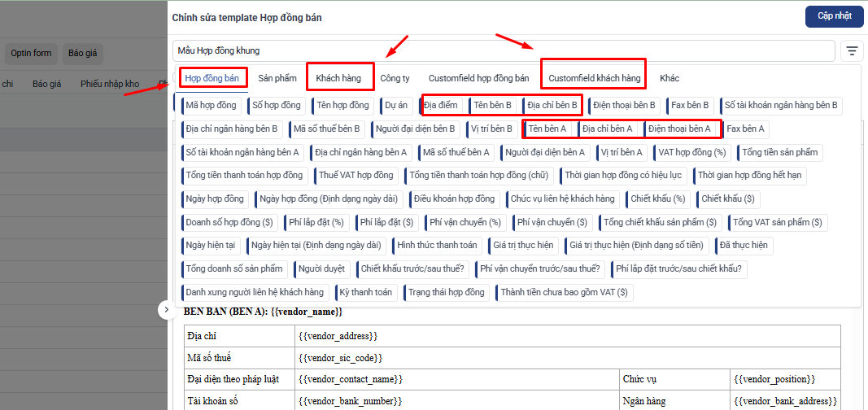Image resolution: width=868 pixels, height=410 pixels.
Task: Click the Mẫu Hợp đồng khung name field
Action: [x=504, y=51]
